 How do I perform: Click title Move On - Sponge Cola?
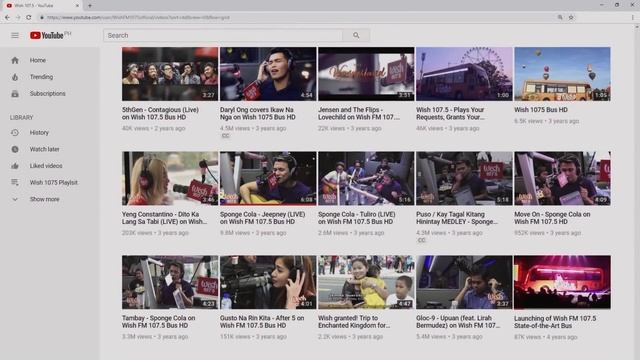click(552, 218)
